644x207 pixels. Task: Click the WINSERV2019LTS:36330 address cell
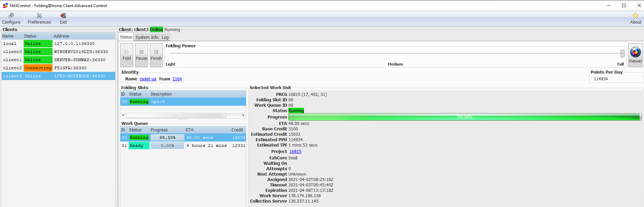(x=81, y=52)
